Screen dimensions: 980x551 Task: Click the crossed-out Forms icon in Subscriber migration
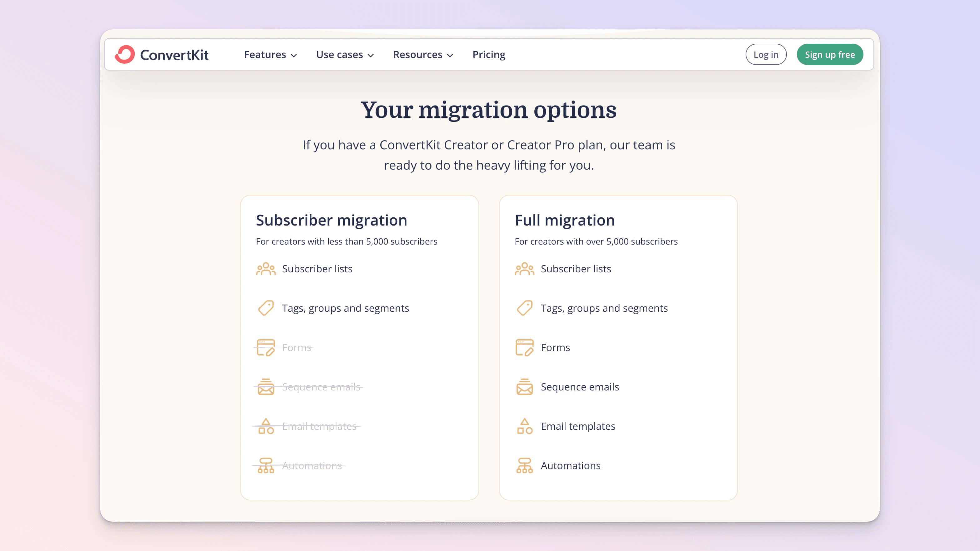coord(266,348)
